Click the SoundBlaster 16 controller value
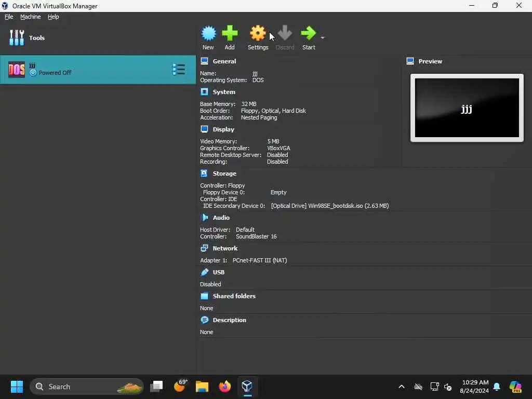 pos(256,236)
